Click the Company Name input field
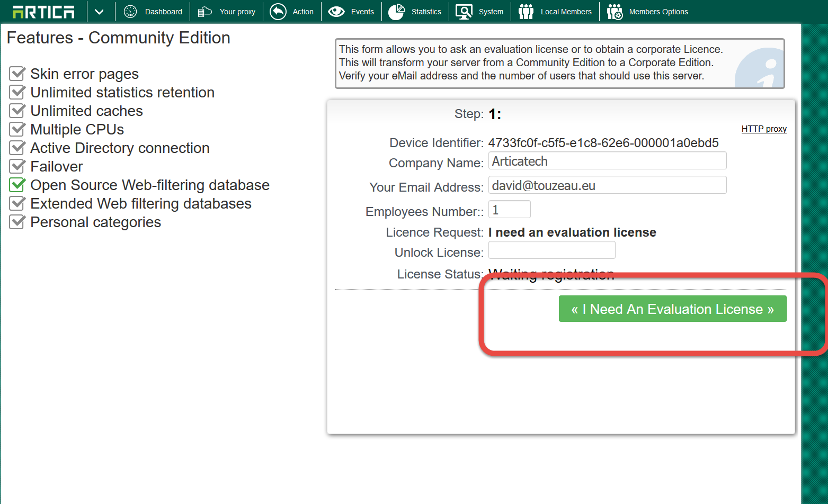The height and width of the screenshot is (504, 828). pos(607,161)
